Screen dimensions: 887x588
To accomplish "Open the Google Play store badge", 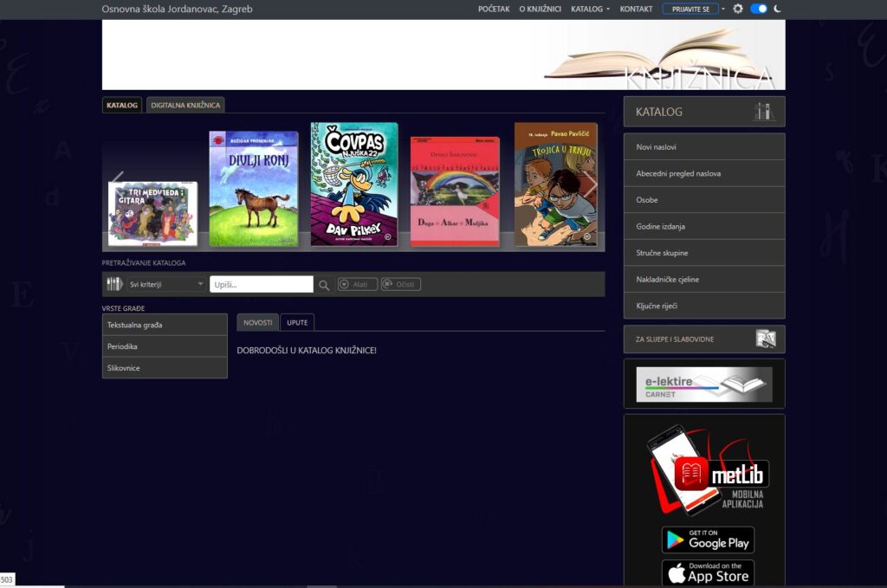I will coord(708,540).
